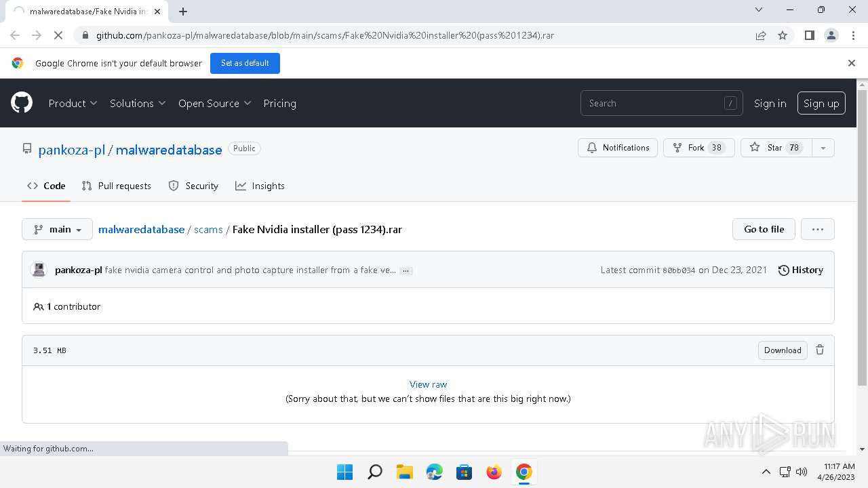Open a new browser tab

click(183, 11)
